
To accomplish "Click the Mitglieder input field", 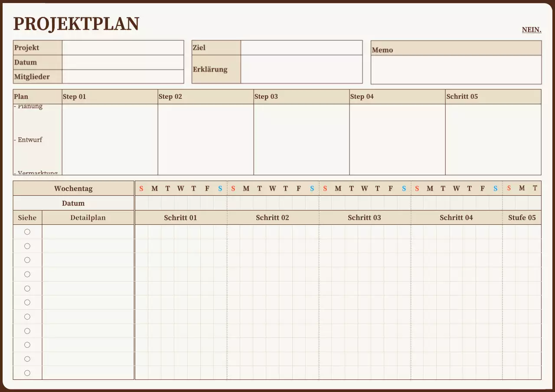I will (x=123, y=77).
